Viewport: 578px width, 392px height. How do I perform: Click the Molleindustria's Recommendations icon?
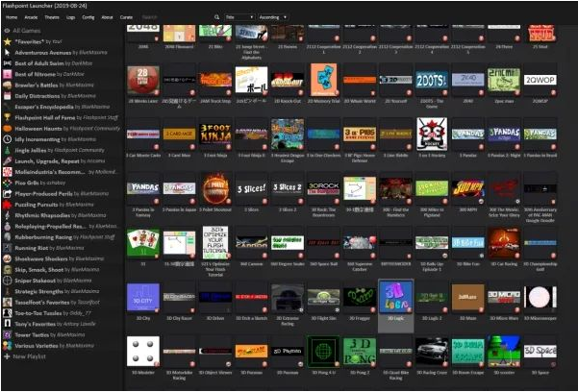click(8, 172)
